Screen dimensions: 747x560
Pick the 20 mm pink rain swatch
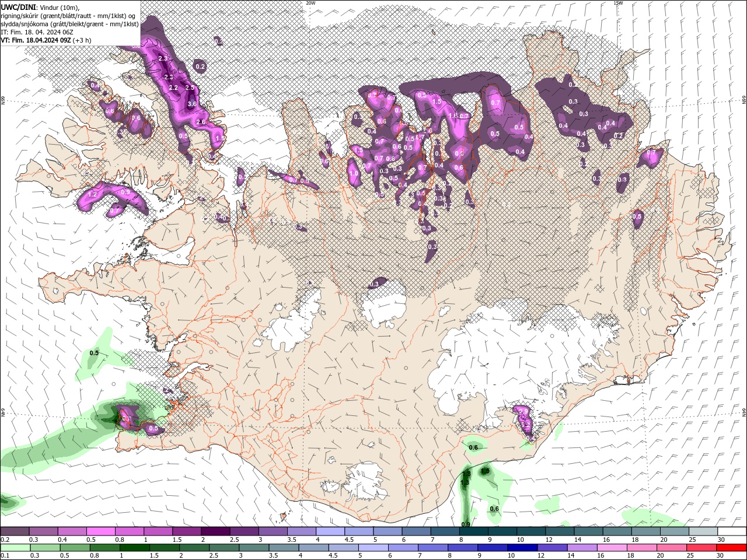tap(672, 548)
